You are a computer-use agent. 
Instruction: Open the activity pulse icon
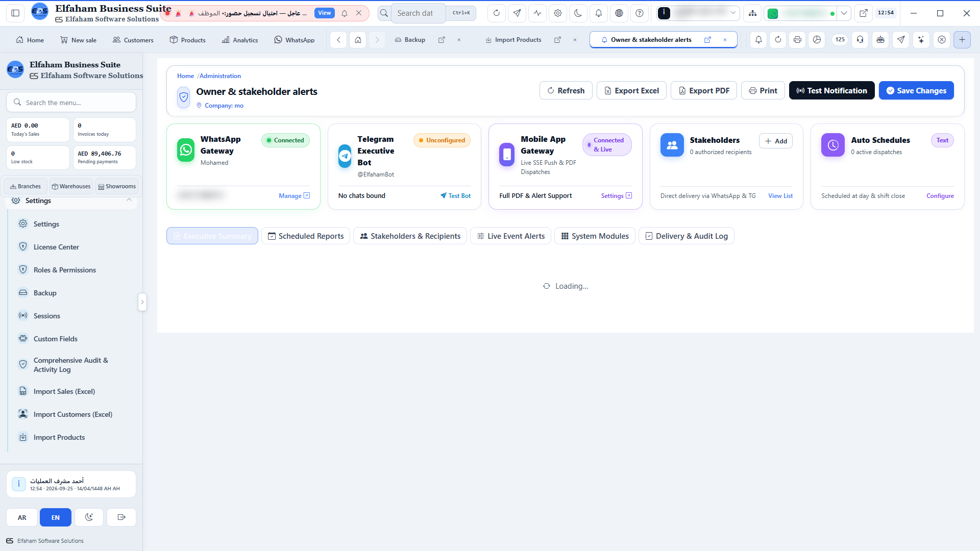click(x=537, y=13)
